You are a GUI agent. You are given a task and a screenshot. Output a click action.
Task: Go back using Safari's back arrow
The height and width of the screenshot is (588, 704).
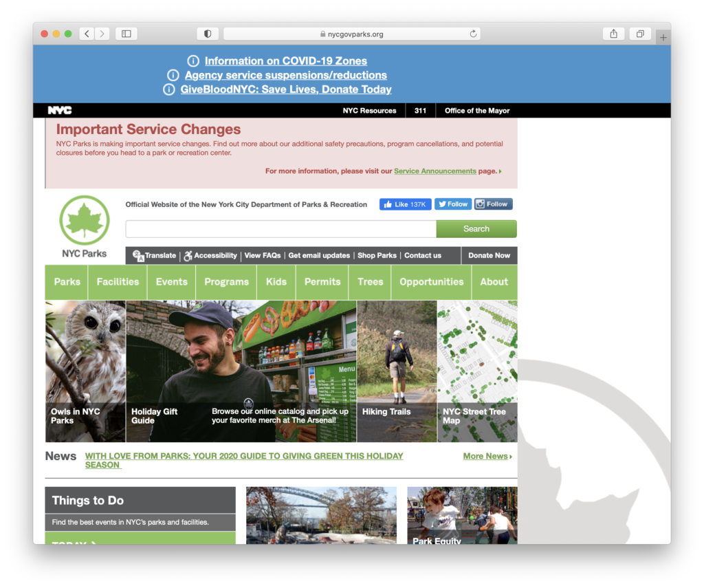[87, 34]
